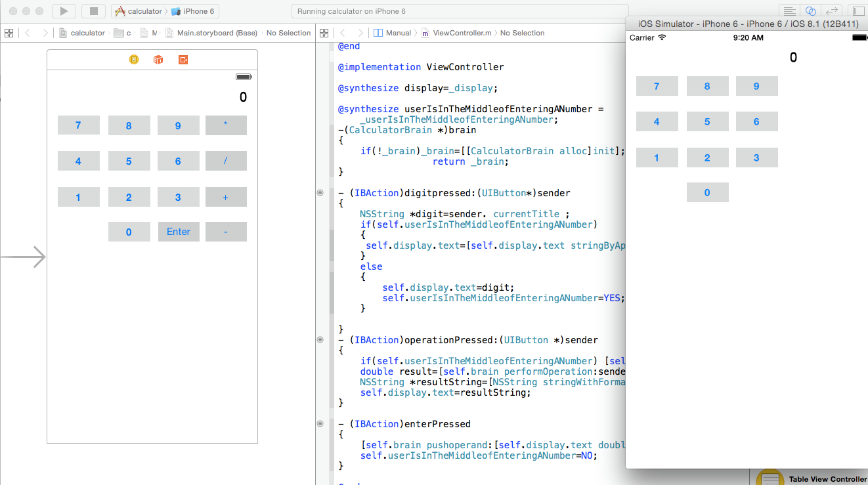Click the enterPressed connection circle in gutter

[320, 424]
